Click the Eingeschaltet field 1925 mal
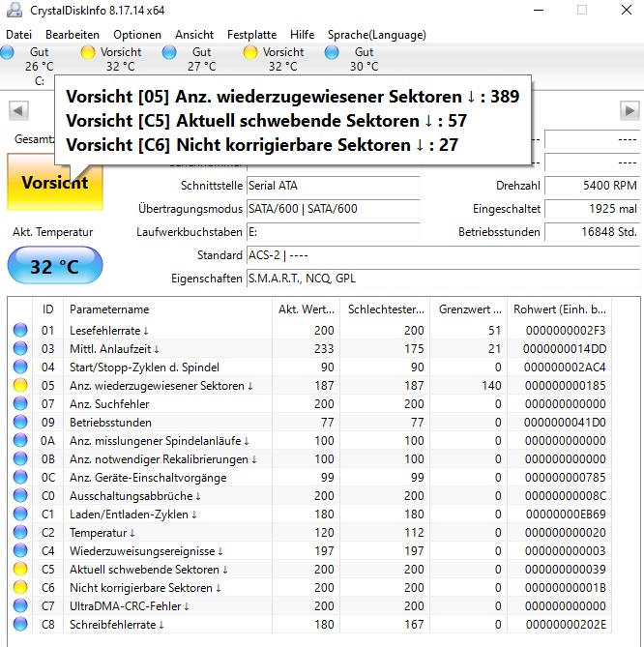The image size is (644, 647). pos(593,209)
